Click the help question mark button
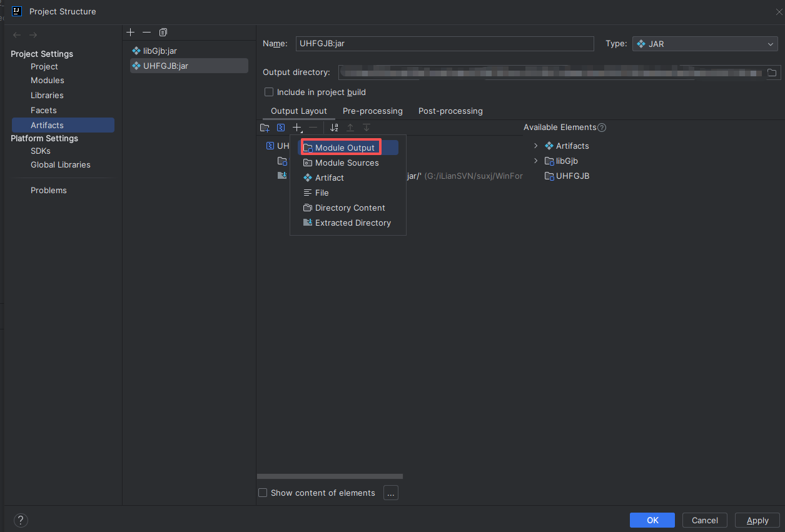 coord(21,520)
